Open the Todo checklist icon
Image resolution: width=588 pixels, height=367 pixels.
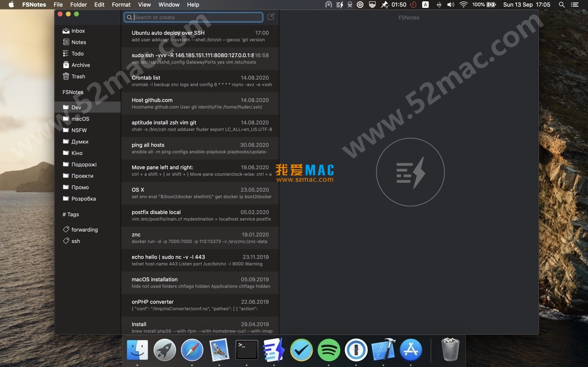(x=66, y=53)
